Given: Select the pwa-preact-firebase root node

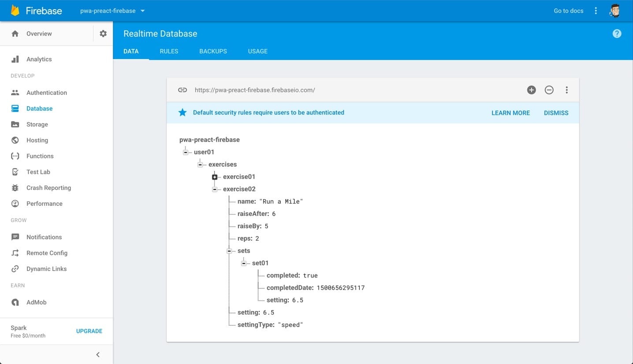Looking at the screenshot, I should [x=209, y=140].
